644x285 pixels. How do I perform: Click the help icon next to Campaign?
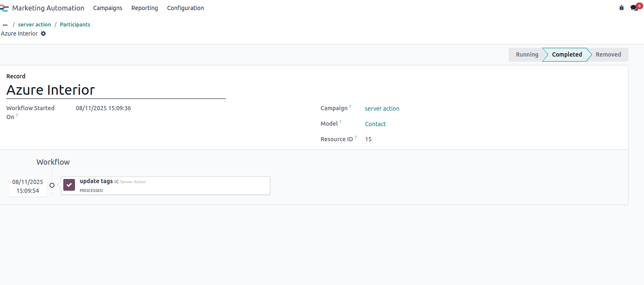tap(350, 107)
